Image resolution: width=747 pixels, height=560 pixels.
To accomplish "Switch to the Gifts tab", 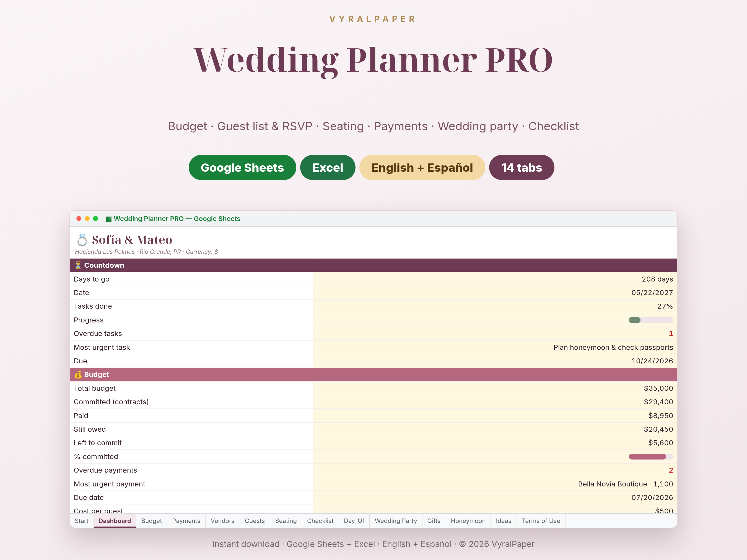I will (434, 521).
